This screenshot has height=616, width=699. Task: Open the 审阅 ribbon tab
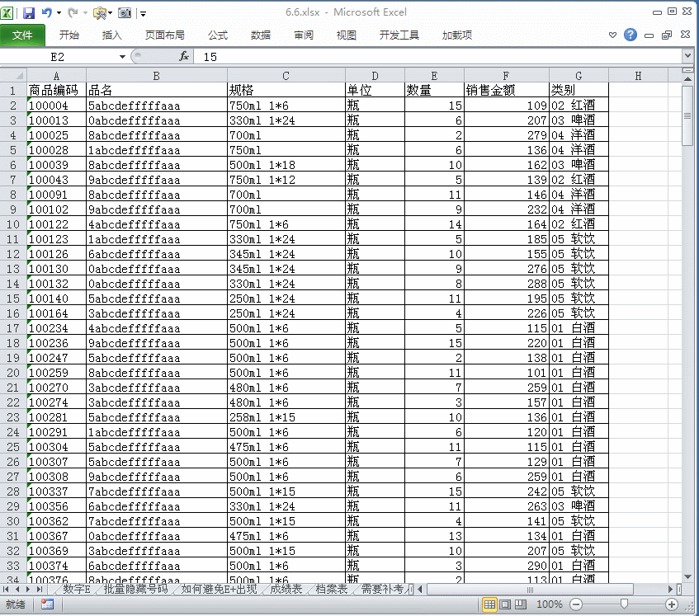303,35
